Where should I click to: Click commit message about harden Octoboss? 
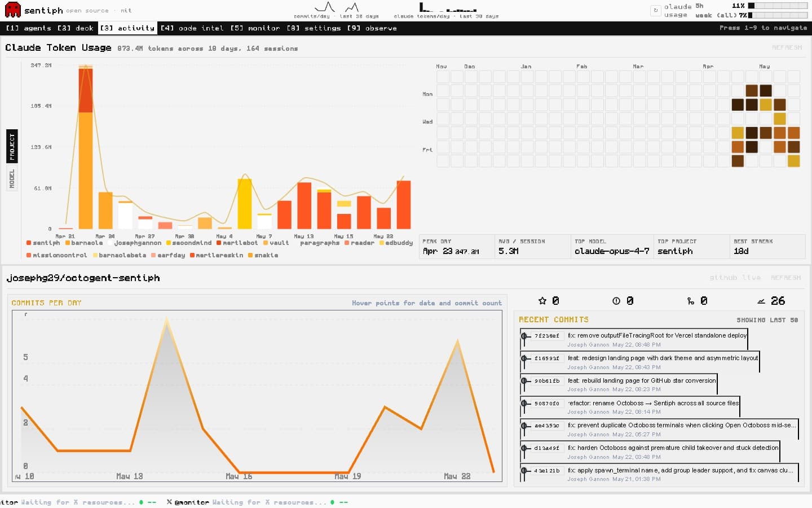673,448
